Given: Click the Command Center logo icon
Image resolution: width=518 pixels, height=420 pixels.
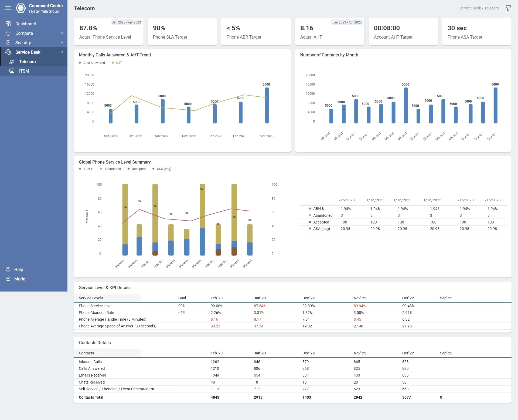Looking at the screenshot, I should tap(21, 8).
